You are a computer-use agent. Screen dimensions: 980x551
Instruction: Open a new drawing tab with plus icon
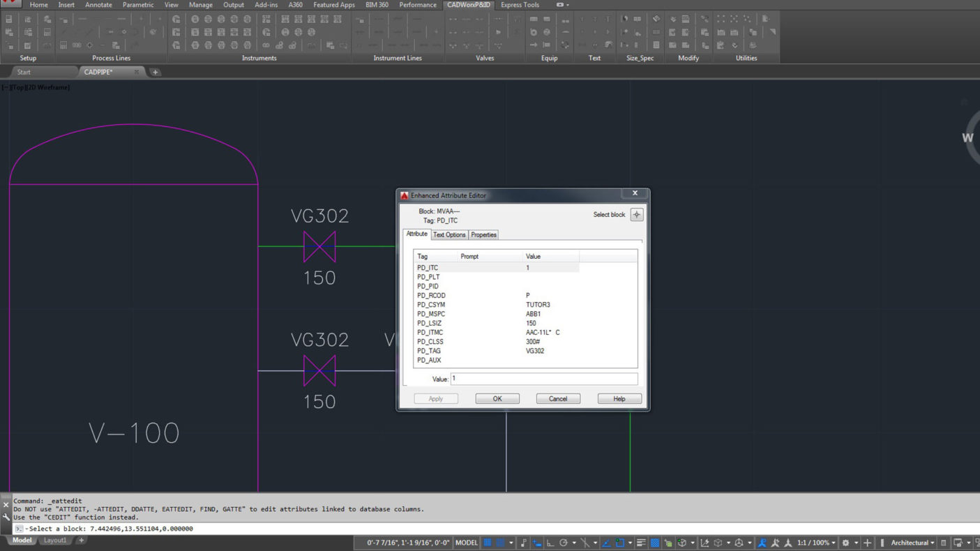[x=155, y=72]
